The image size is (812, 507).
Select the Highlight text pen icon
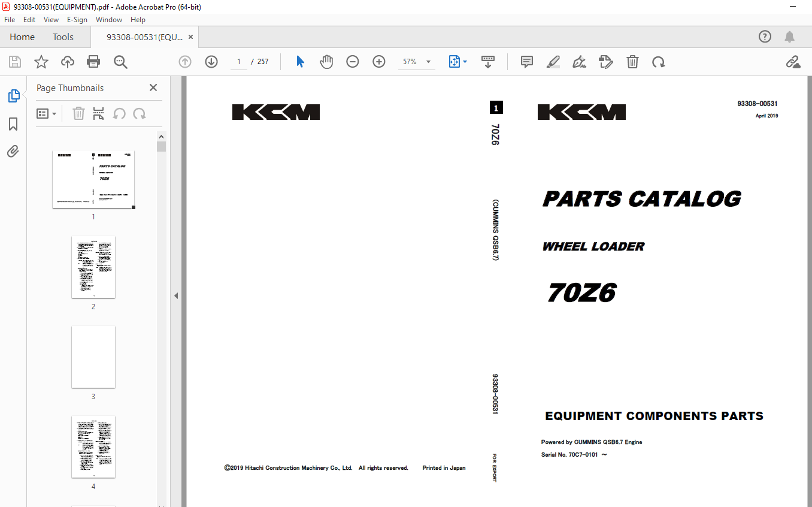coord(553,62)
